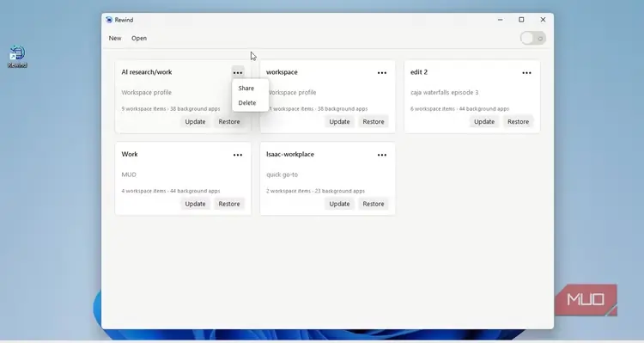Restore the edit 2 profile
The width and height of the screenshot is (644, 343).
519,122
